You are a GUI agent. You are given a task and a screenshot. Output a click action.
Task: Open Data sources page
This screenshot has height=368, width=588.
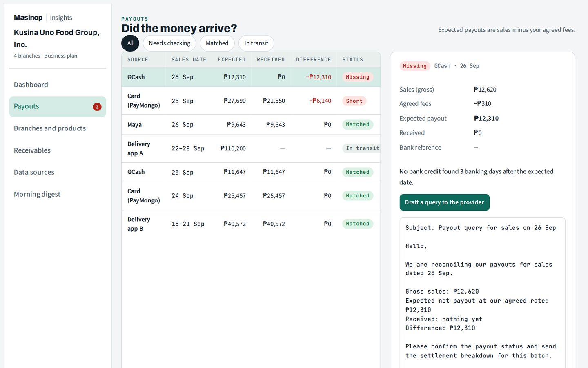[58, 172]
